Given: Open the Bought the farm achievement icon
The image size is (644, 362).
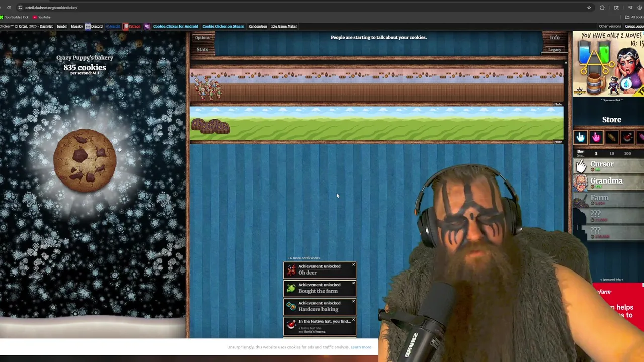Looking at the screenshot, I should 291,289.
